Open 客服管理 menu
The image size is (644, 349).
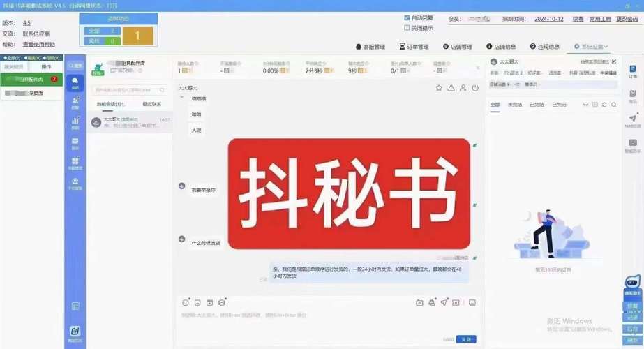click(370, 47)
